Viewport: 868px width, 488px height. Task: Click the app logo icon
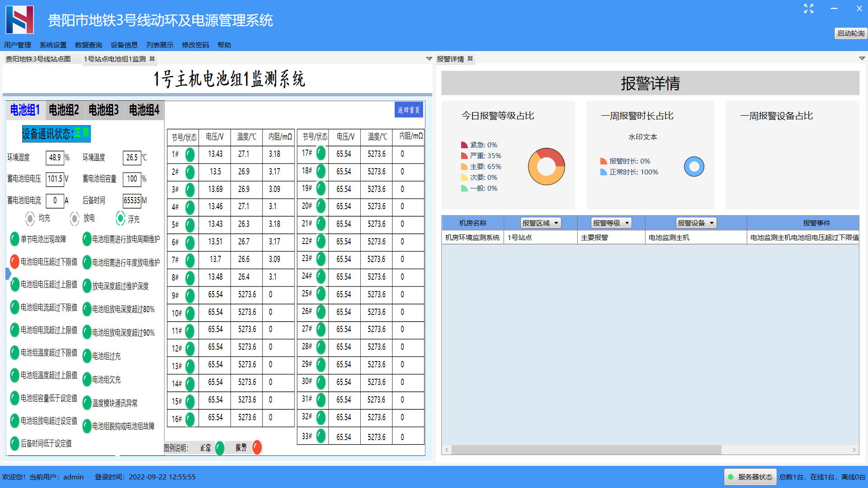[x=20, y=20]
